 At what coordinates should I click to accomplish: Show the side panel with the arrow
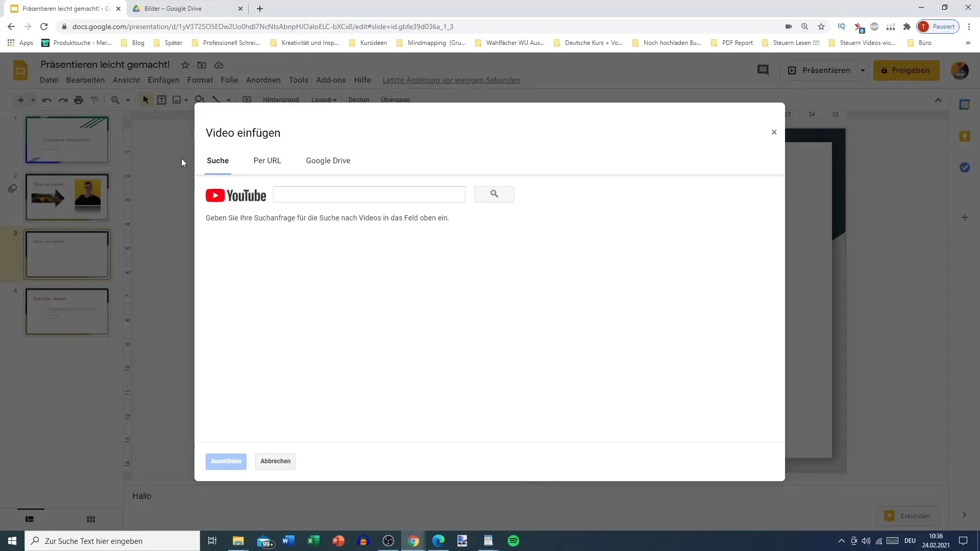964,515
